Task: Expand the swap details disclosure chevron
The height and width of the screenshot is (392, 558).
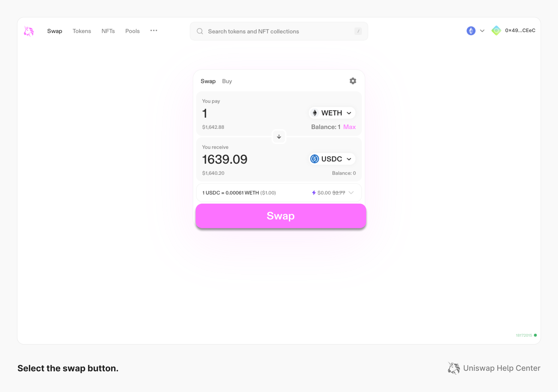Action: coord(351,192)
